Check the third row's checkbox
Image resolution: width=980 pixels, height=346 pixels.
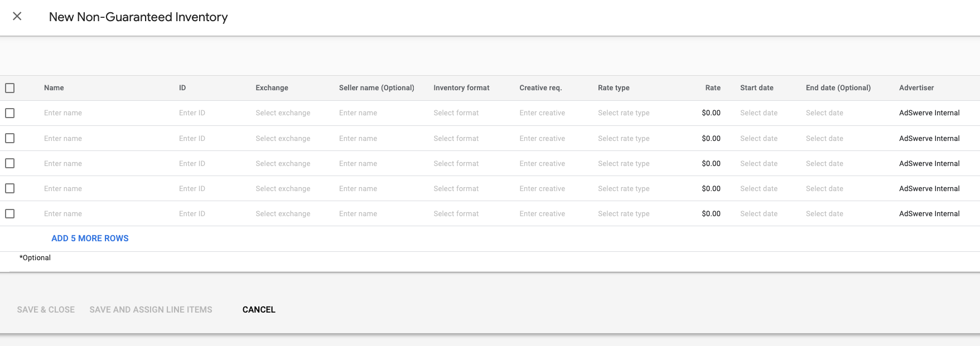[10, 163]
